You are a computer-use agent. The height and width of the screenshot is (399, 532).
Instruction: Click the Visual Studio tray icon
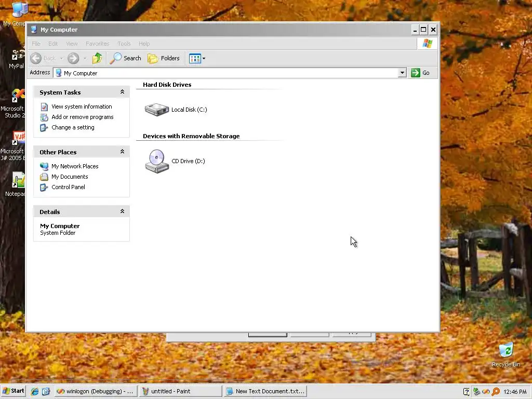486,392
